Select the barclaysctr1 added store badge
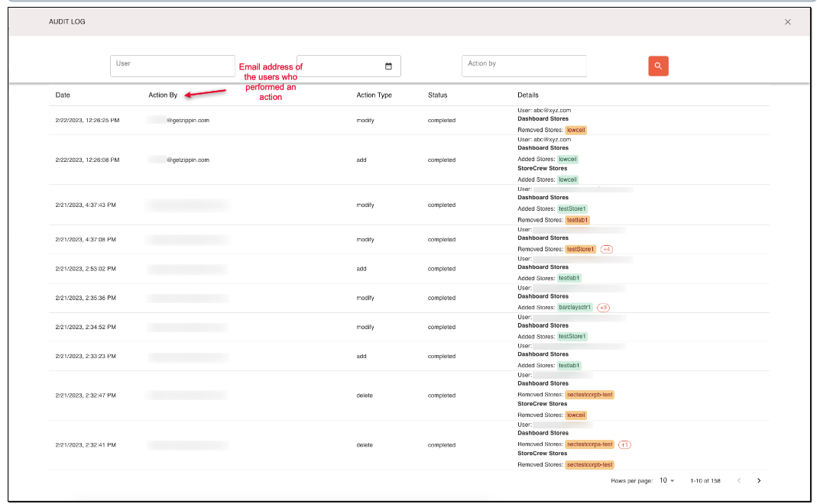Screen dimensions: 817x504 [576, 307]
